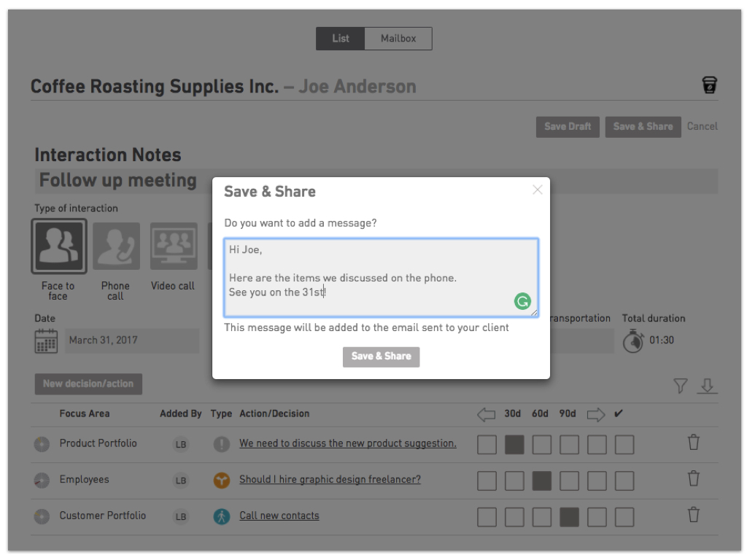The image size is (747, 560).
Task: Click the 30d column header
Action: coord(513,413)
